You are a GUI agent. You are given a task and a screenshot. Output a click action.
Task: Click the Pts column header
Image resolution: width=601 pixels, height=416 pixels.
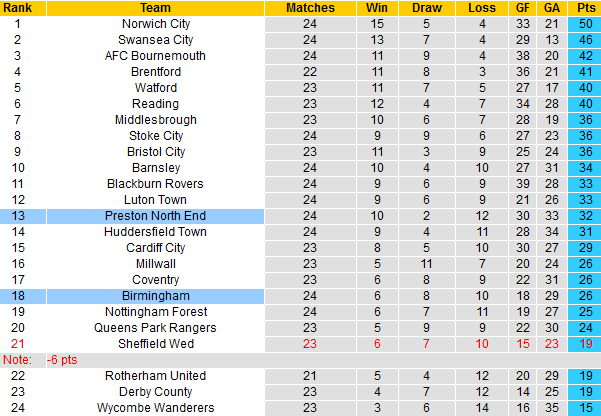pos(587,7)
